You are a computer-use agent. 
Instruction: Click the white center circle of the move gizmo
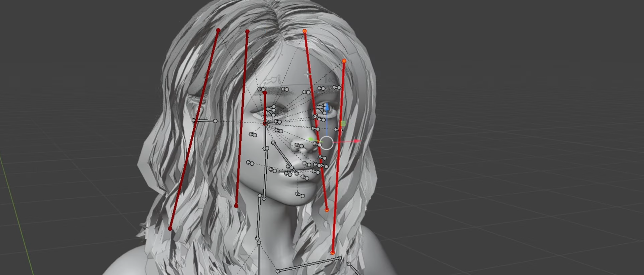click(x=327, y=143)
